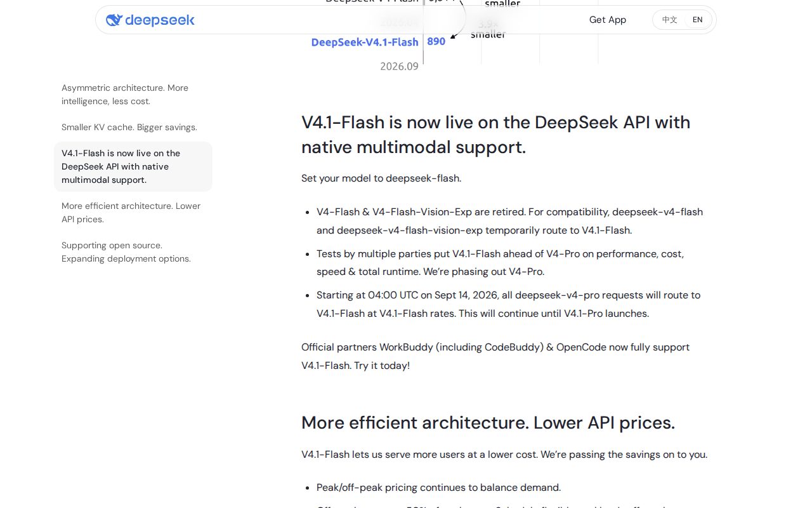Click the 'Official partners WorkBuddy' paragraph
The image size is (812, 508).
click(x=495, y=356)
